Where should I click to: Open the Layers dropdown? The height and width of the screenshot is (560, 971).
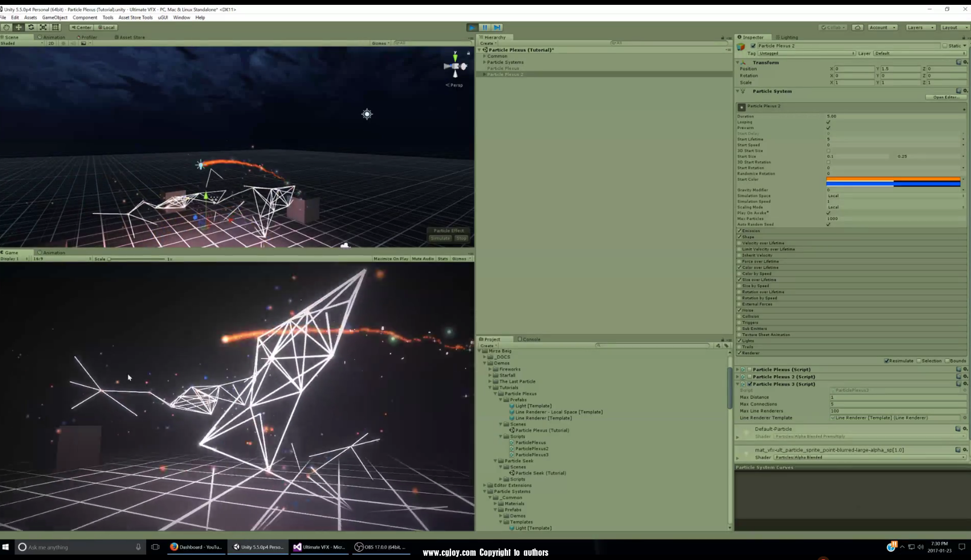point(920,27)
